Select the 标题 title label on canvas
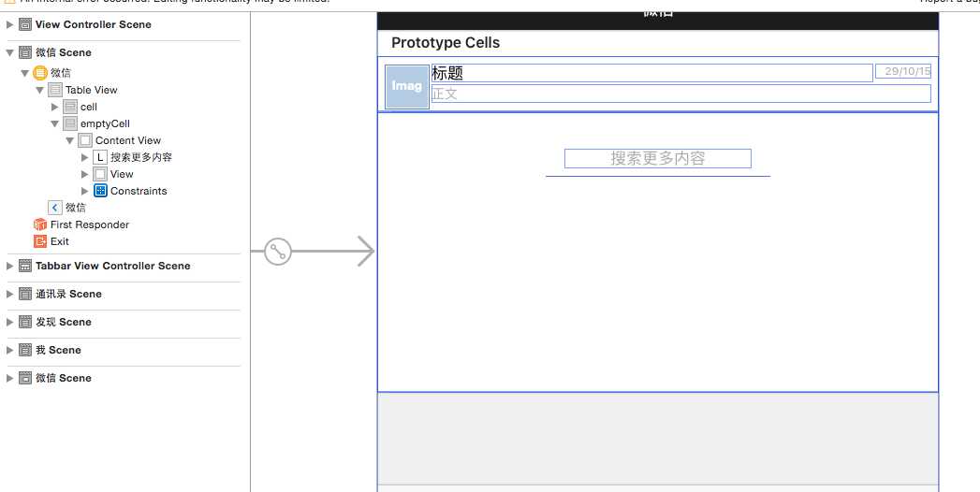The image size is (980, 492). (651, 73)
